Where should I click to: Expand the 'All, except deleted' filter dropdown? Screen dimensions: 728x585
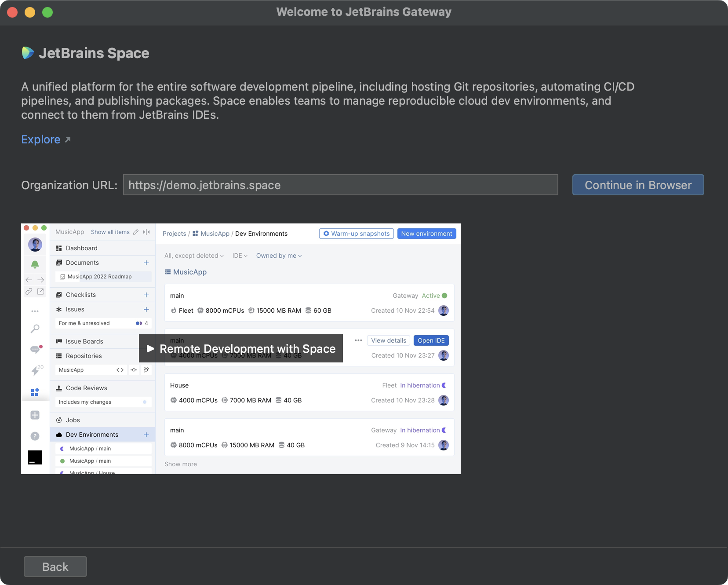[194, 256]
